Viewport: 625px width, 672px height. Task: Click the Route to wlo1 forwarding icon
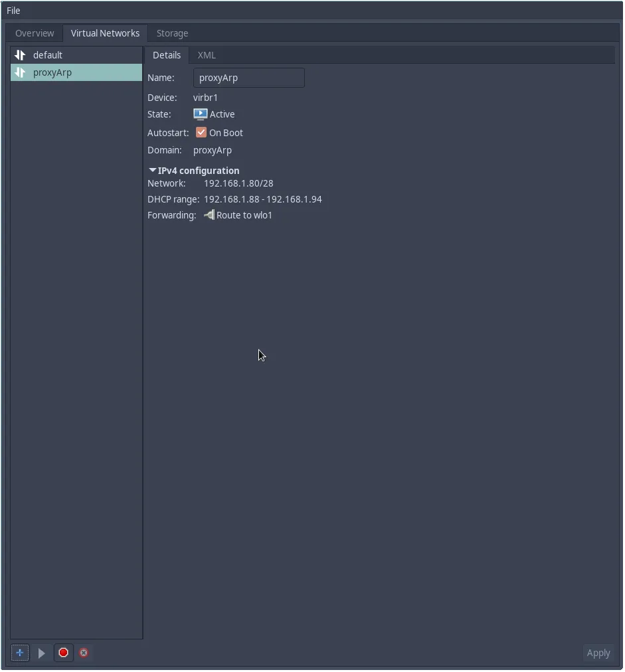point(209,214)
